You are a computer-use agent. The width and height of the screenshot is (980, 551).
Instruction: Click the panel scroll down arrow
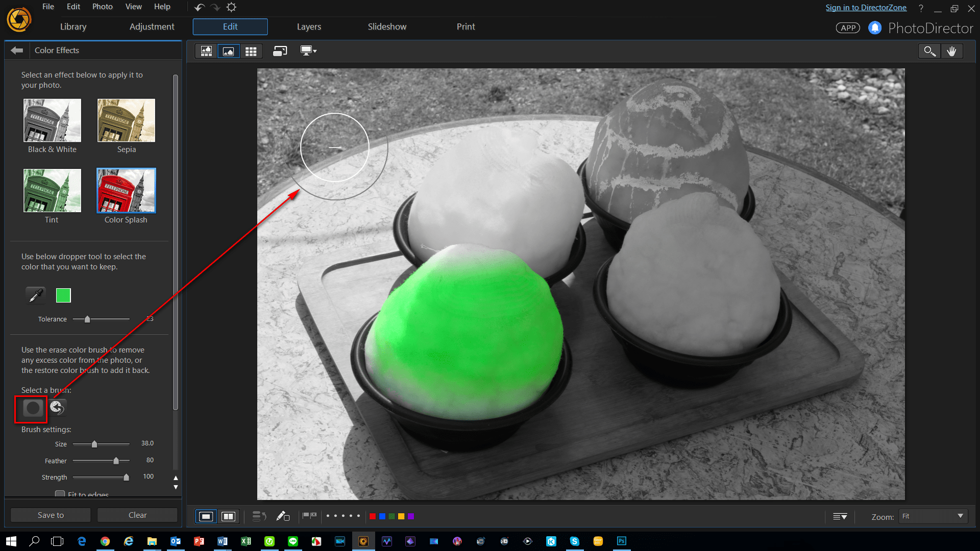point(176,487)
